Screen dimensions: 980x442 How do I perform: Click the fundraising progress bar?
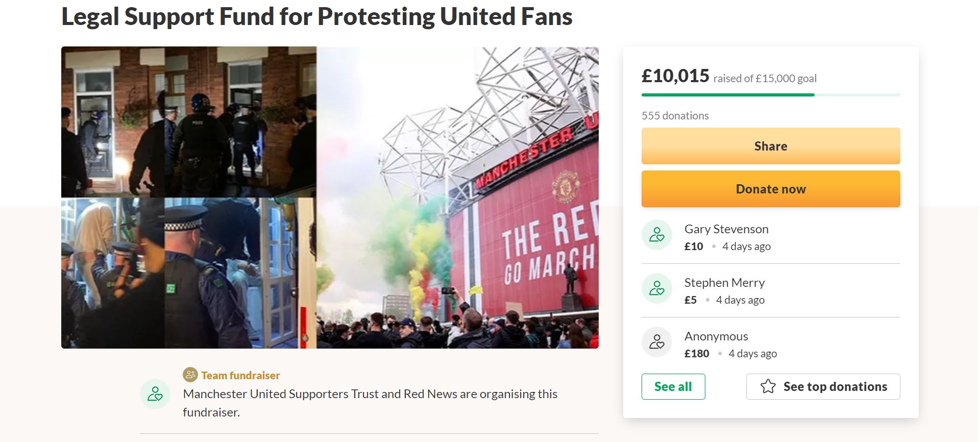tap(770, 95)
